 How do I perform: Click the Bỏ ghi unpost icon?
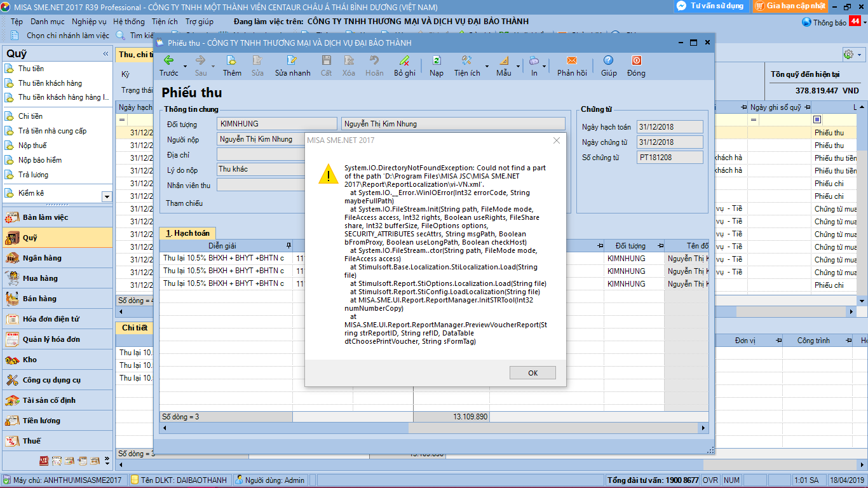404,60
